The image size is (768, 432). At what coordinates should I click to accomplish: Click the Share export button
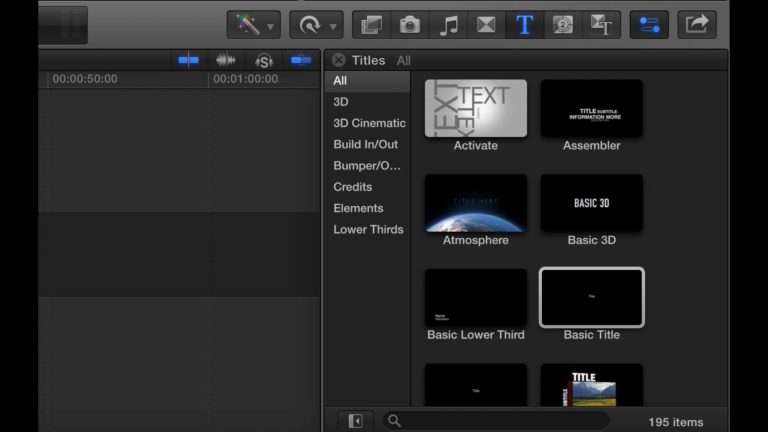point(696,25)
